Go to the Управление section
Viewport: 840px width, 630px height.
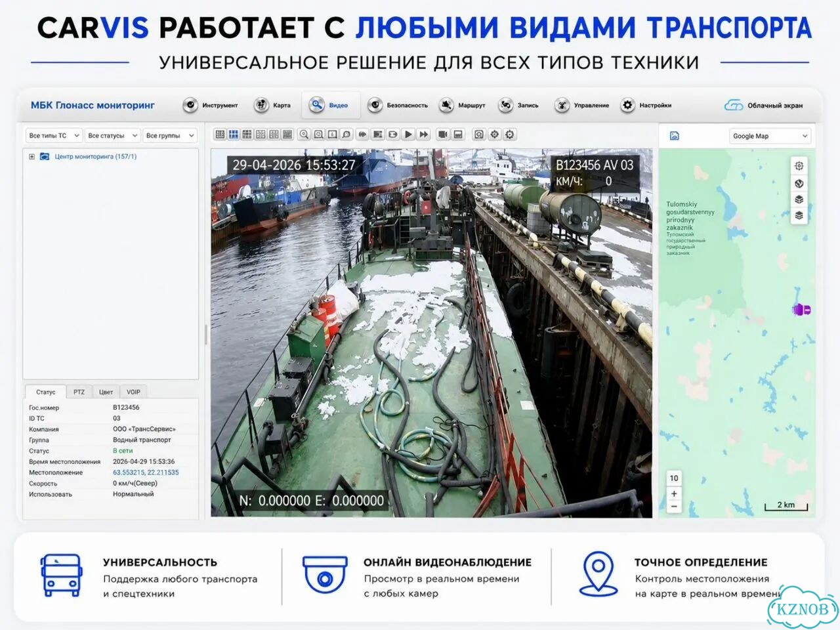581,105
